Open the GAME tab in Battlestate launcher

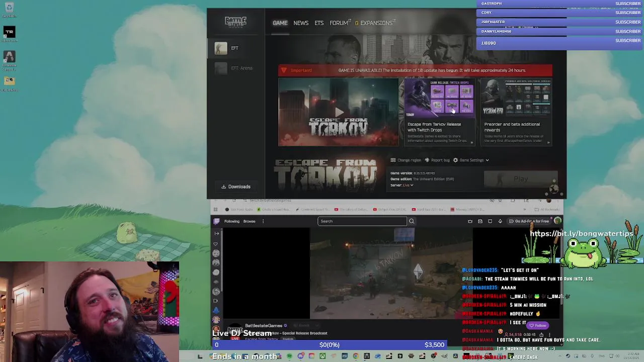[280, 23]
